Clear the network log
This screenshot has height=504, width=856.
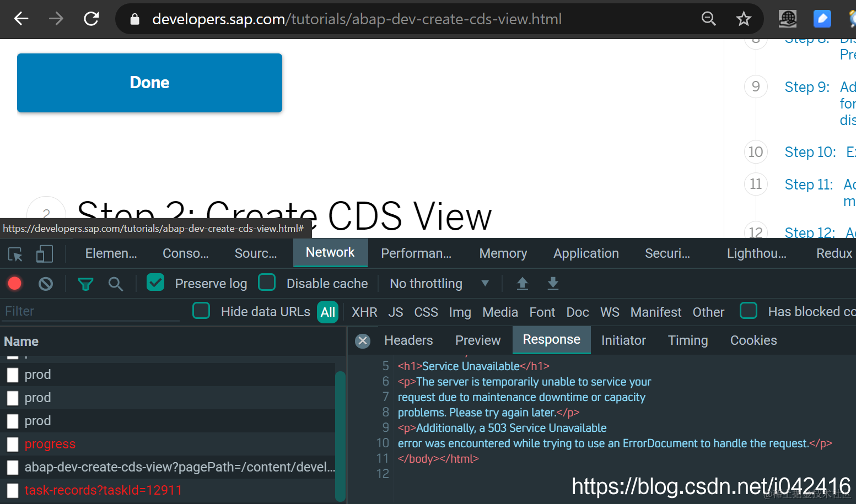coord(46,284)
